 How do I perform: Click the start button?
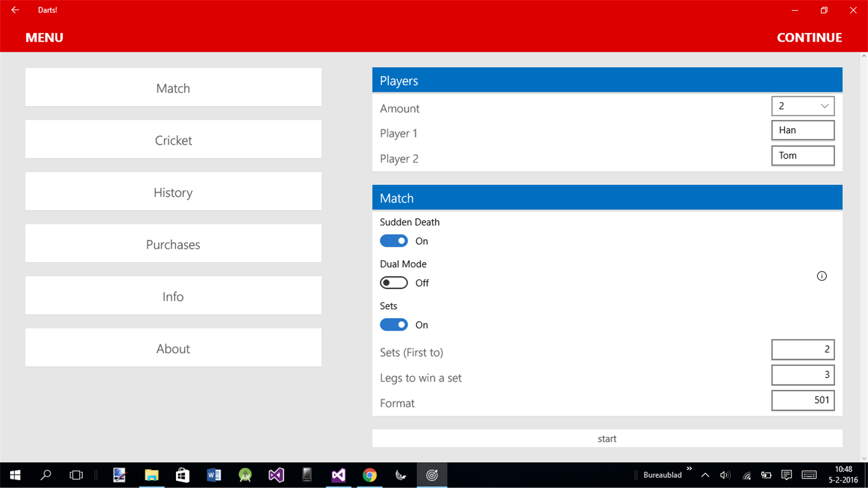point(607,439)
